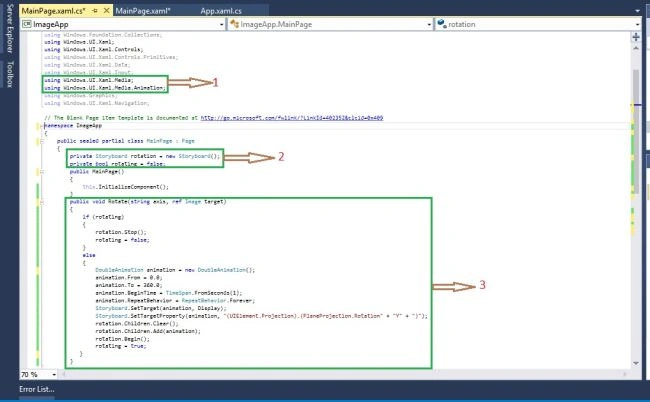Click the vertical scrollbar down arrow
This screenshot has width=650, height=402.
pyautogui.click(x=636, y=363)
